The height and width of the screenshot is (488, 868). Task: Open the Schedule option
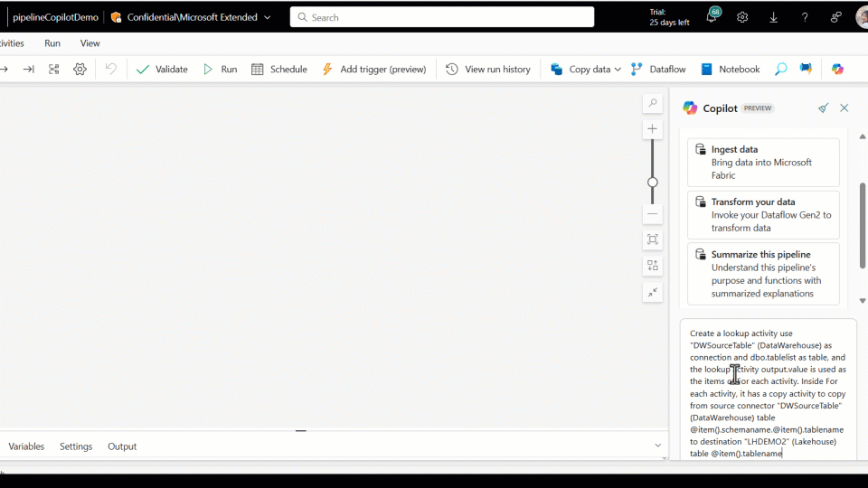coord(279,70)
